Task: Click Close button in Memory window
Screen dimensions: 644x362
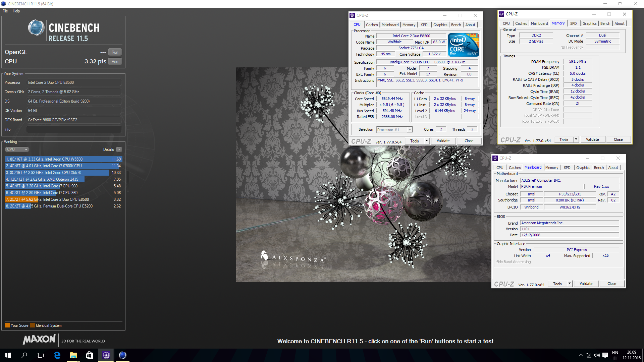Action: click(618, 139)
